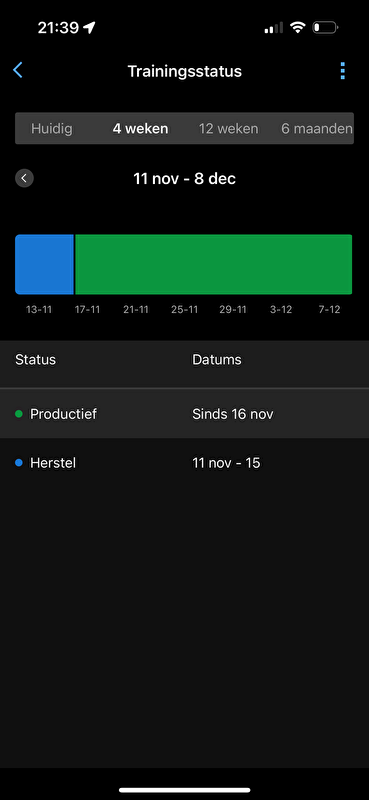Tap the cellular signal bars icon
This screenshot has width=369, height=800.
[274, 28]
